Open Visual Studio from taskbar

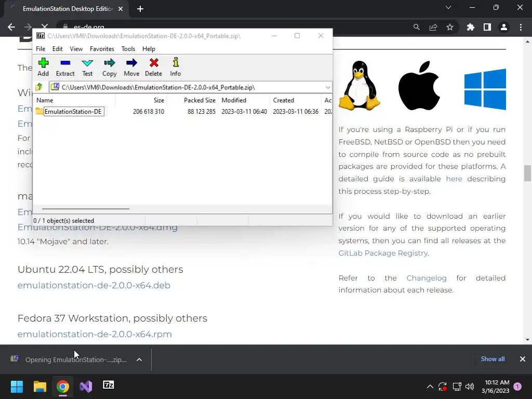(x=86, y=387)
